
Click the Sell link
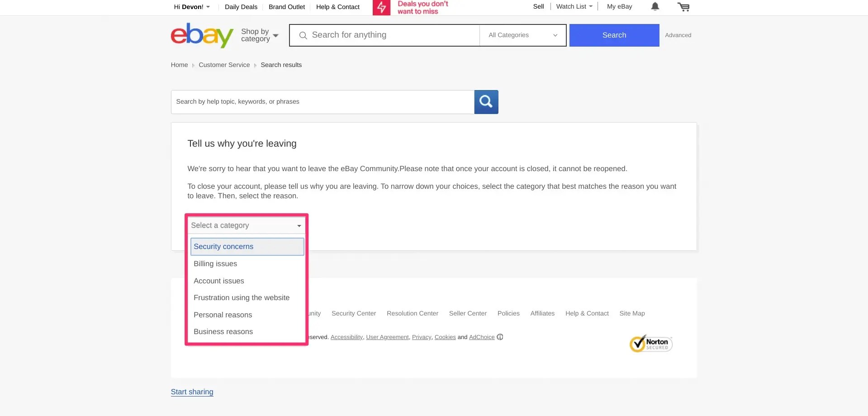(538, 6)
